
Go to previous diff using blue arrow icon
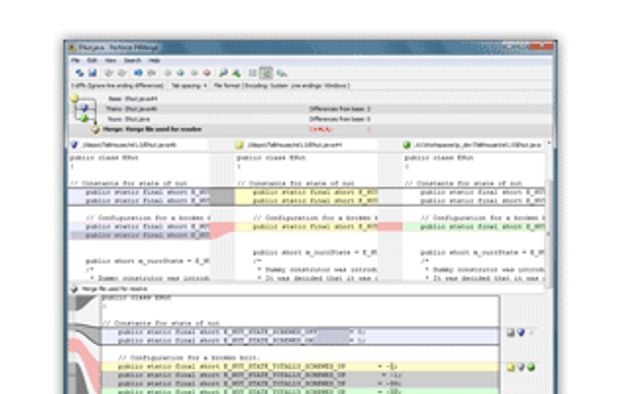pyautogui.click(x=138, y=73)
